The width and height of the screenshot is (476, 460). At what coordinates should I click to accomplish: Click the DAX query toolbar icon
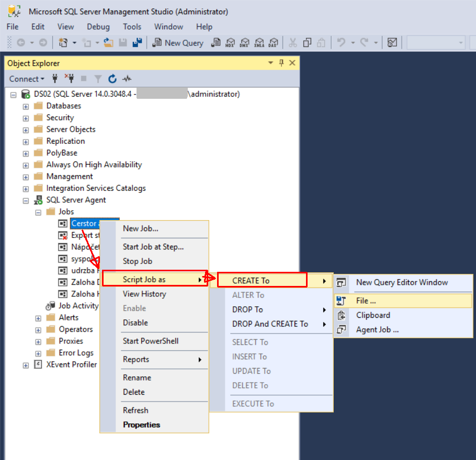click(273, 43)
